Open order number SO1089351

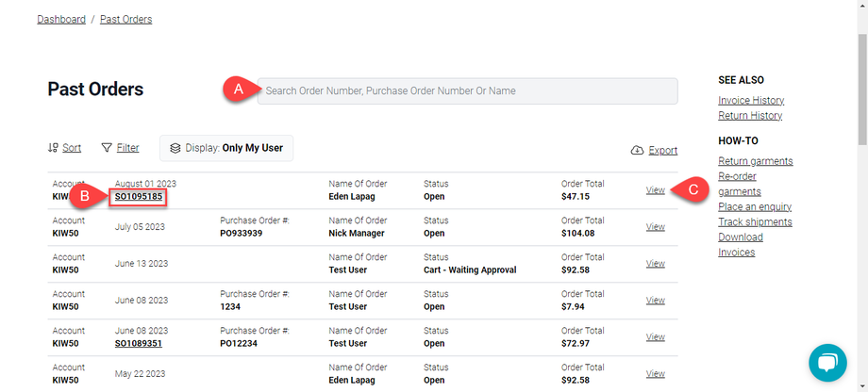tap(139, 344)
